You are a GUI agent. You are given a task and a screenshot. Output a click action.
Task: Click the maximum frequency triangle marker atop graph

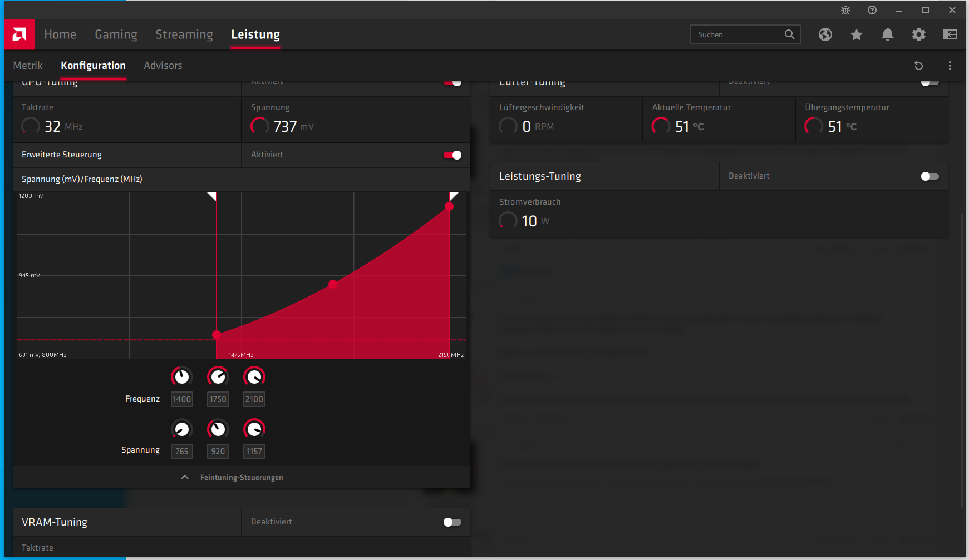point(454,196)
